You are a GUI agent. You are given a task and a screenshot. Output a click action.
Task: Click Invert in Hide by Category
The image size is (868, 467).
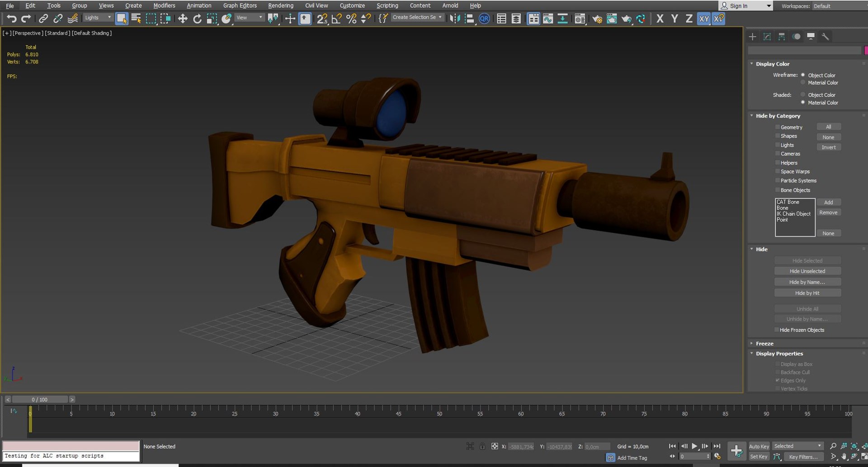(x=829, y=147)
